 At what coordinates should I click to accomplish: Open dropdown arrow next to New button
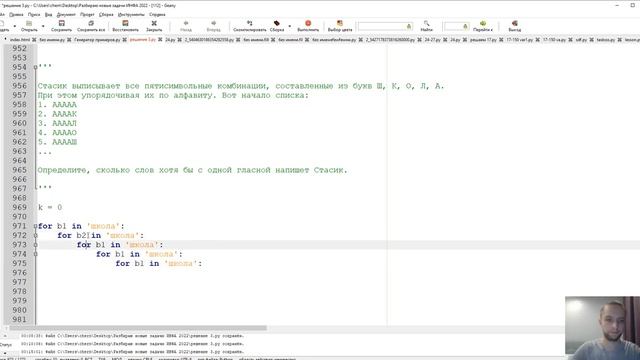pos(15,26)
